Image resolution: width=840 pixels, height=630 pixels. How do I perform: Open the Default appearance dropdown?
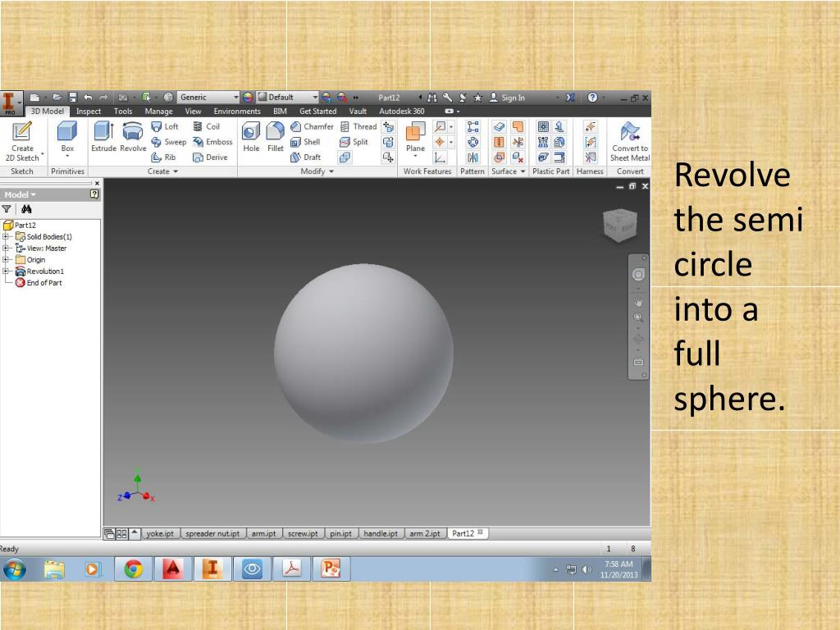click(288, 98)
